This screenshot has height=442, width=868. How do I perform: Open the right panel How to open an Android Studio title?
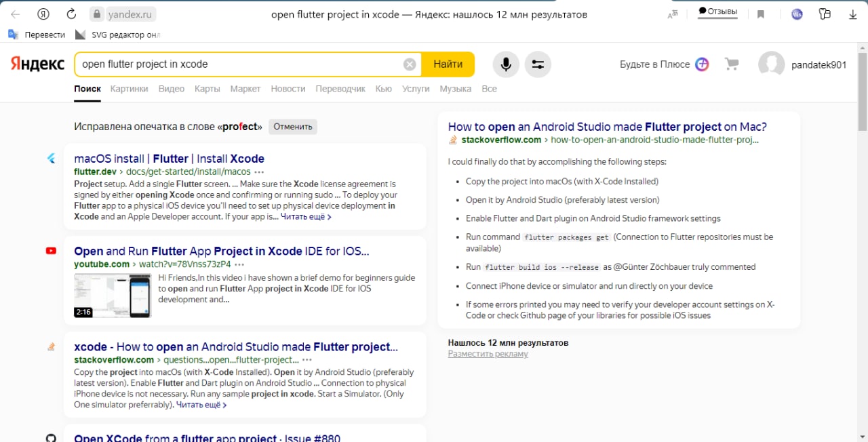click(608, 127)
